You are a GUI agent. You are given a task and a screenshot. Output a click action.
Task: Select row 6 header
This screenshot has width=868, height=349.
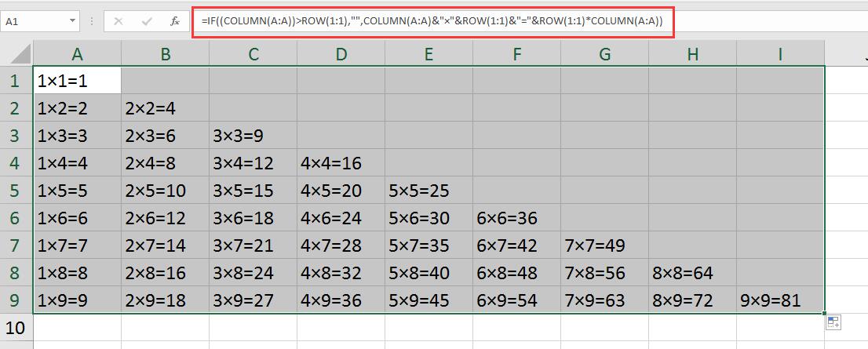(16, 218)
